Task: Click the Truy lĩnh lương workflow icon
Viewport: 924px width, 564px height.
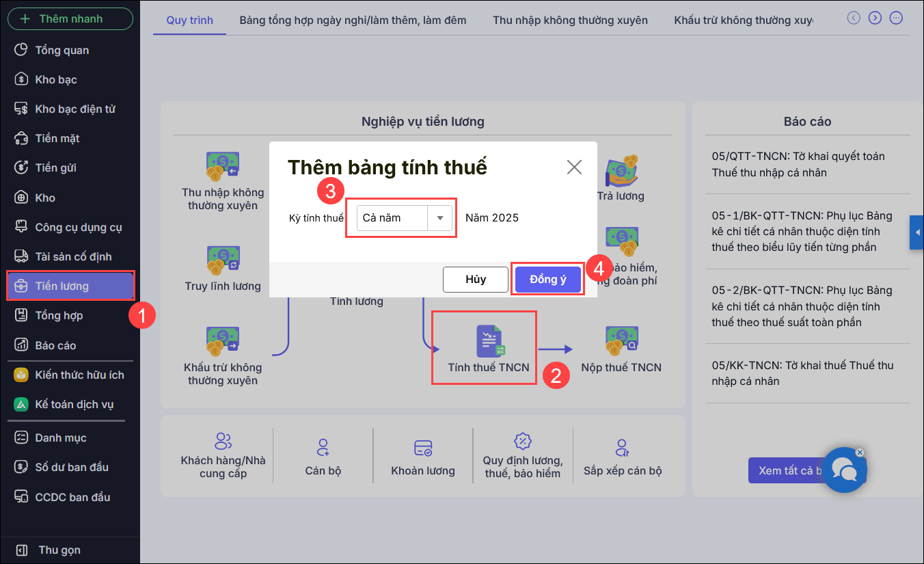Action: tap(223, 260)
